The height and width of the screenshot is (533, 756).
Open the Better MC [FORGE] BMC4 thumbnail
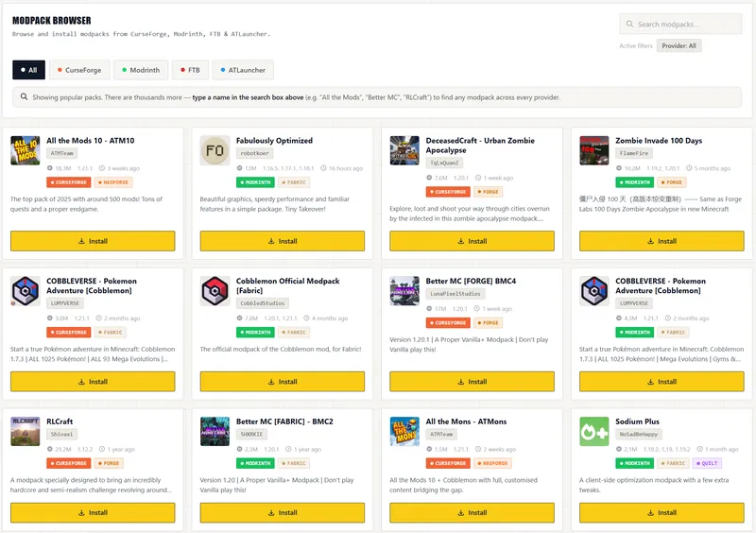pos(404,291)
